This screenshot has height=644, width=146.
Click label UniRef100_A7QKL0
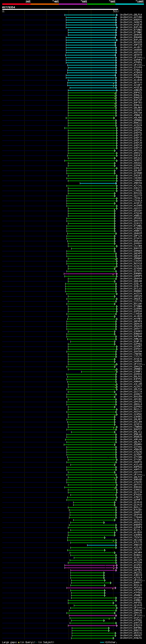point(131,70)
